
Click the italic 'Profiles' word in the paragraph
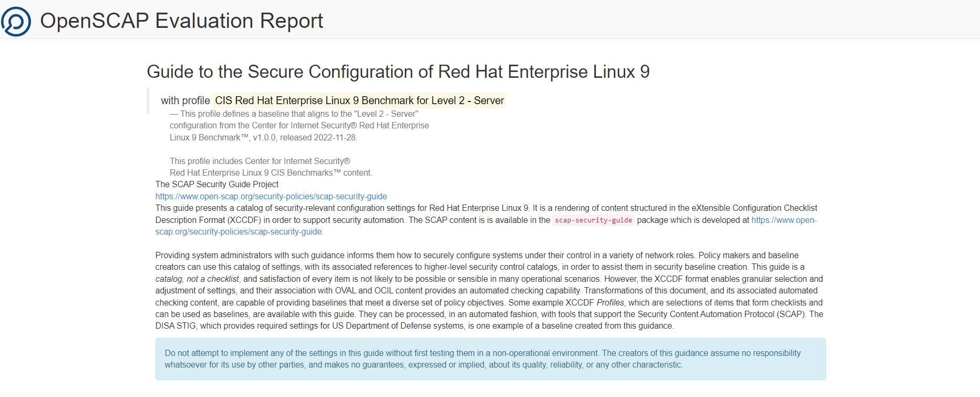pos(610,302)
